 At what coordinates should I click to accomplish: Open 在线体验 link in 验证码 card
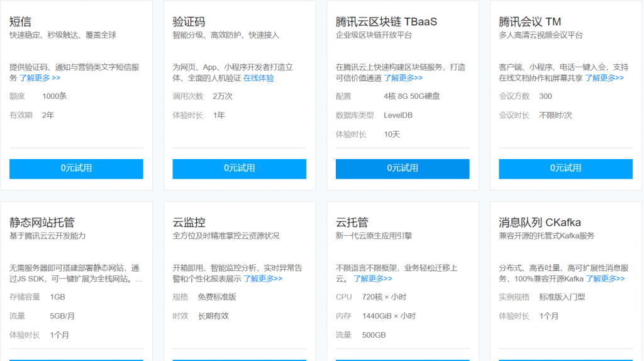tap(258, 78)
